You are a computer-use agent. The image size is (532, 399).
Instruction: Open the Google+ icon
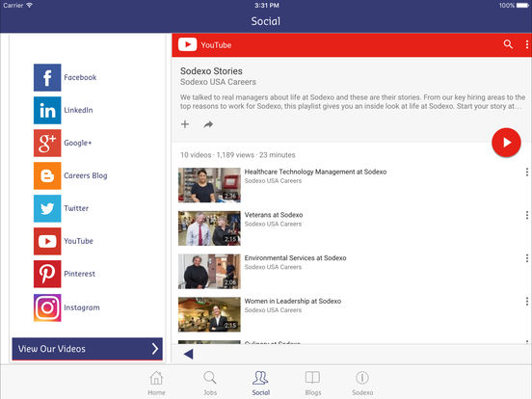(x=47, y=143)
